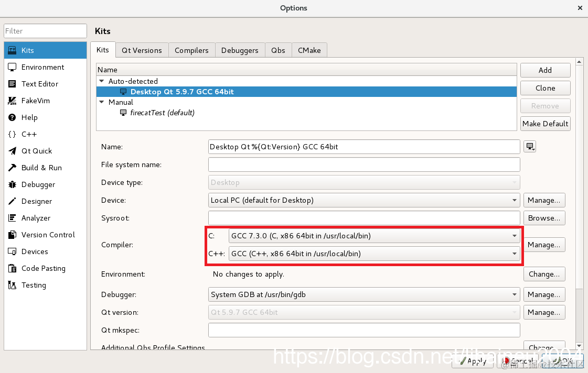Viewport: 588px width, 373px height.
Task: Open the Text Editor settings icon
Action: [12, 84]
